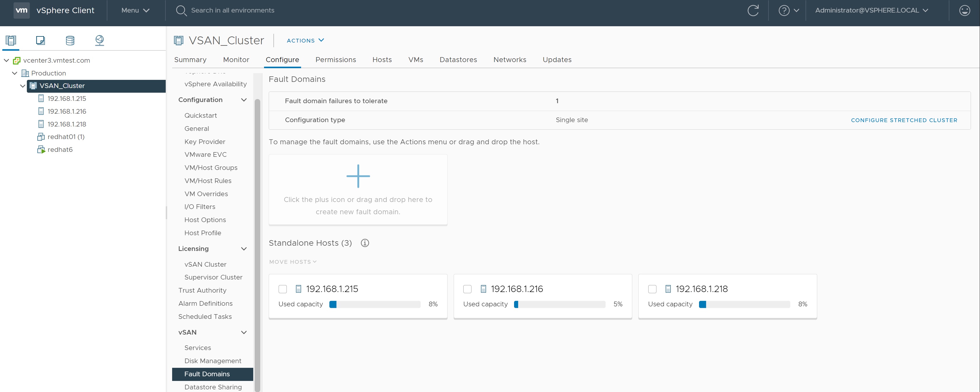Open vSphere Availability settings
This screenshot has width=980, height=392.
[x=215, y=84]
